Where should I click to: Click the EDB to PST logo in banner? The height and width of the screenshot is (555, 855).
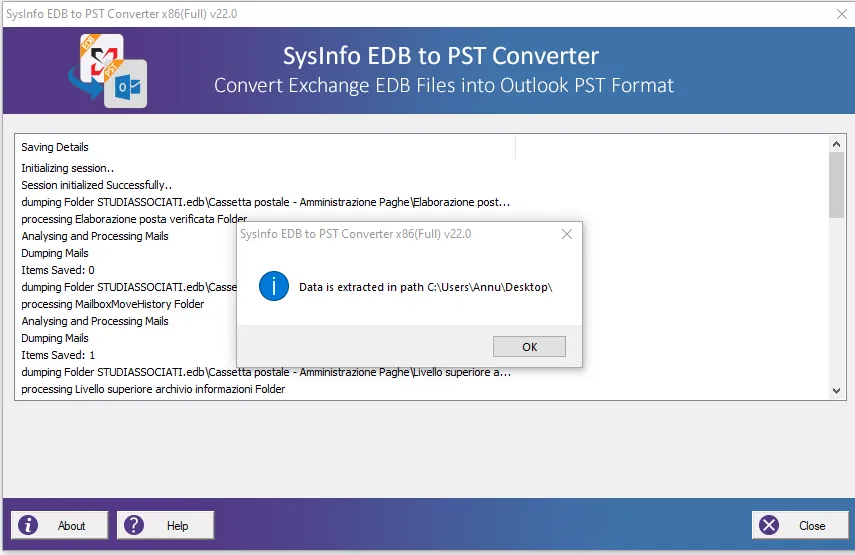107,70
